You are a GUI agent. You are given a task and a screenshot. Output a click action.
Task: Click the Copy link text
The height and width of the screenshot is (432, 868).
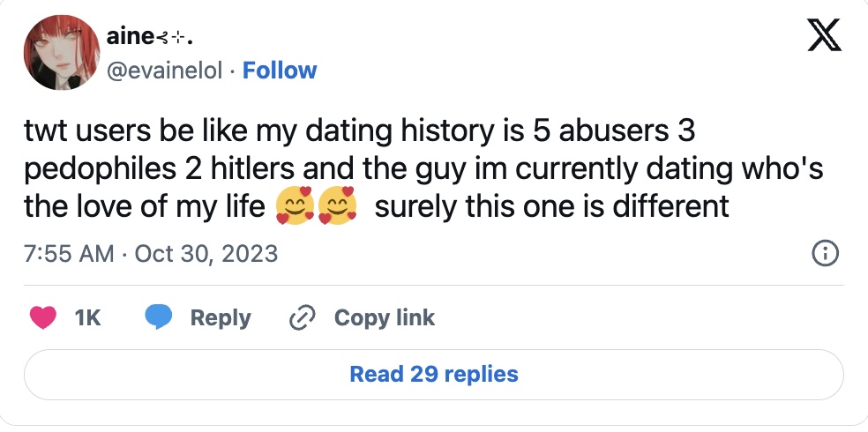pos(384,317)
